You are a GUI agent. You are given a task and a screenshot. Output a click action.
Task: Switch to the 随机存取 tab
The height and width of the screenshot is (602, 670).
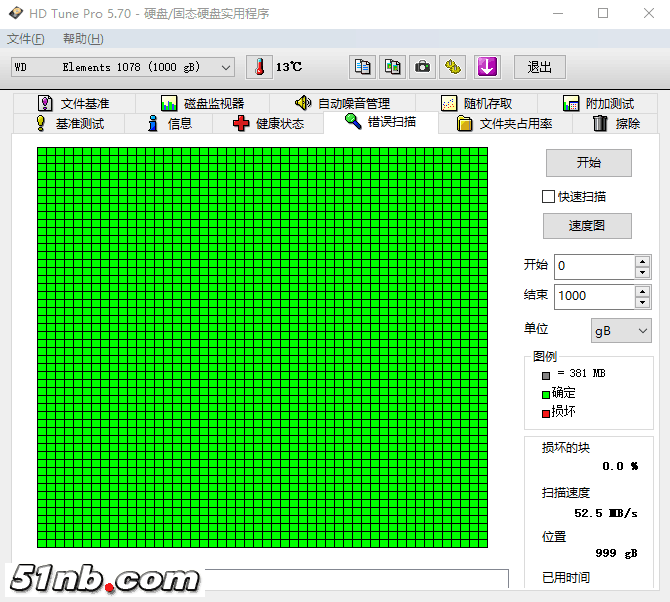(476, 103)
